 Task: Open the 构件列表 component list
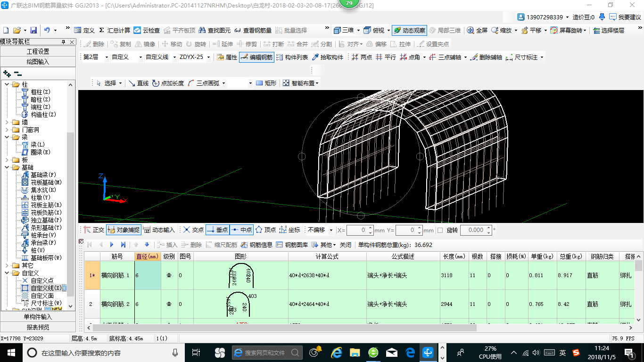point(292,57)
